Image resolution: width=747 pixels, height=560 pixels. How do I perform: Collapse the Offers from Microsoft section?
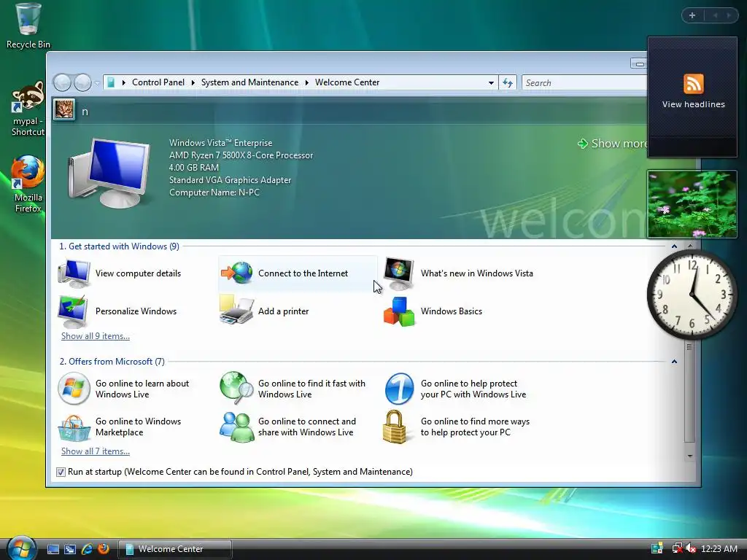(x=674, y=362)
